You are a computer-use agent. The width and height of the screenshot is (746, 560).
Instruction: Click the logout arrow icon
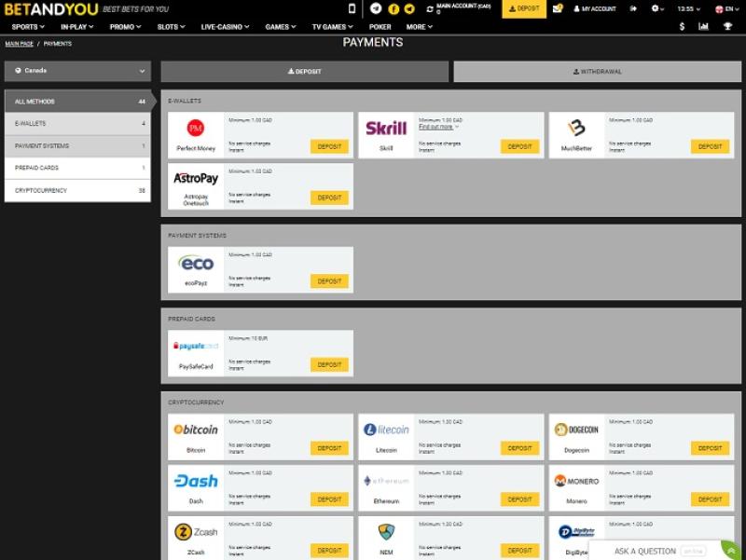[x=633, y=8]
